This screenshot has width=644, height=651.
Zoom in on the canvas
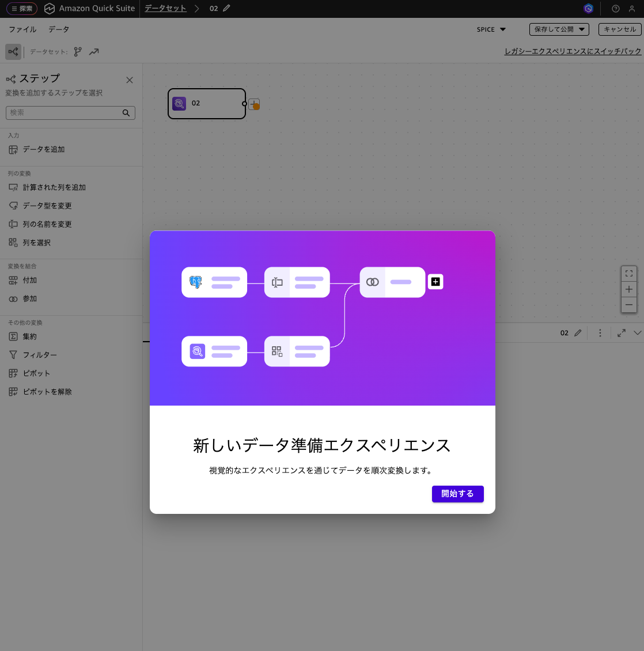pyautogui.click(x=629, y=289)
